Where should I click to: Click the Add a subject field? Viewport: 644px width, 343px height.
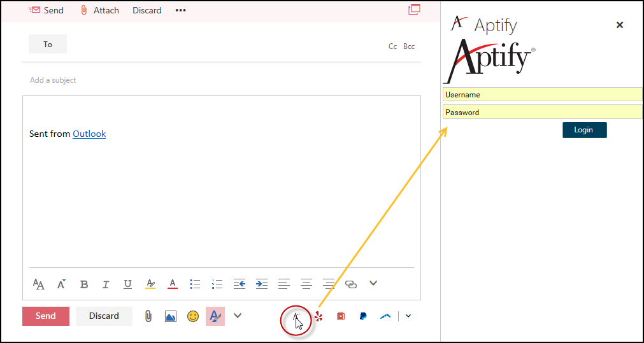[222, 80]
